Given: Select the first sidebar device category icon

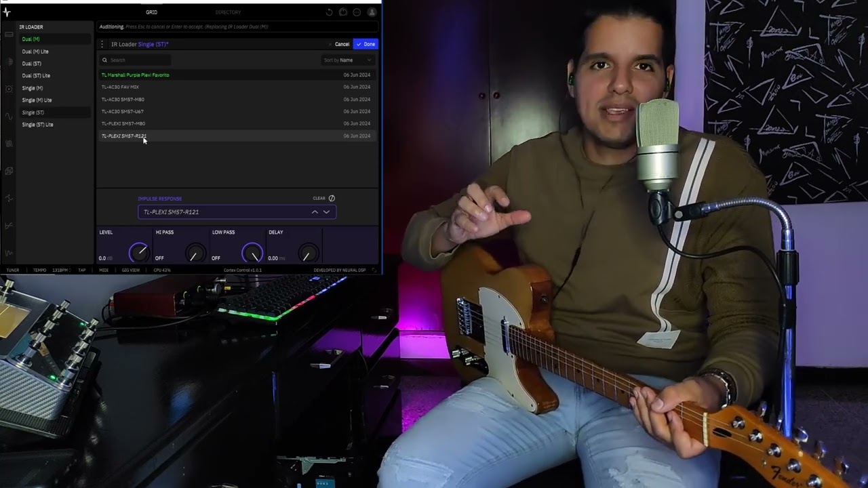Looking at the screenshot, I should coord(9,34).
